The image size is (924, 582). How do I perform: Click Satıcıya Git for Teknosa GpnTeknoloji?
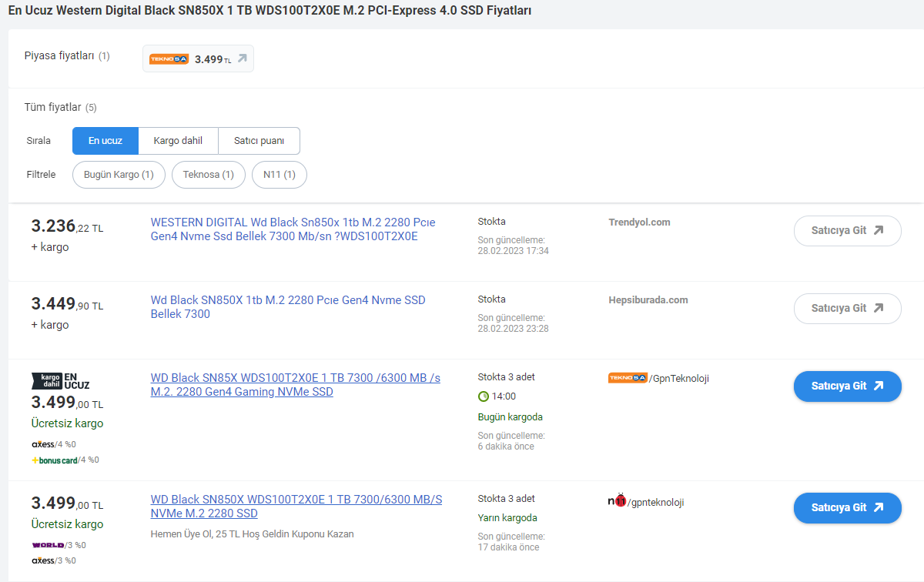point(847,386)
